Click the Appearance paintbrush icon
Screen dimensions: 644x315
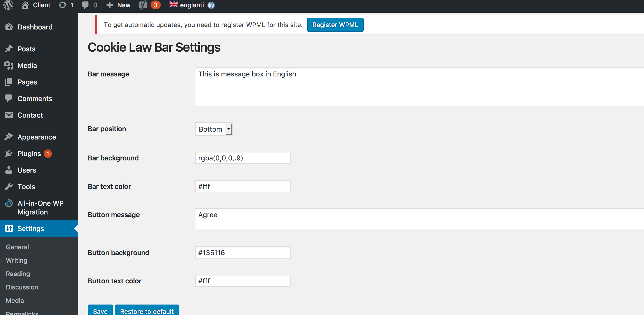9,137
